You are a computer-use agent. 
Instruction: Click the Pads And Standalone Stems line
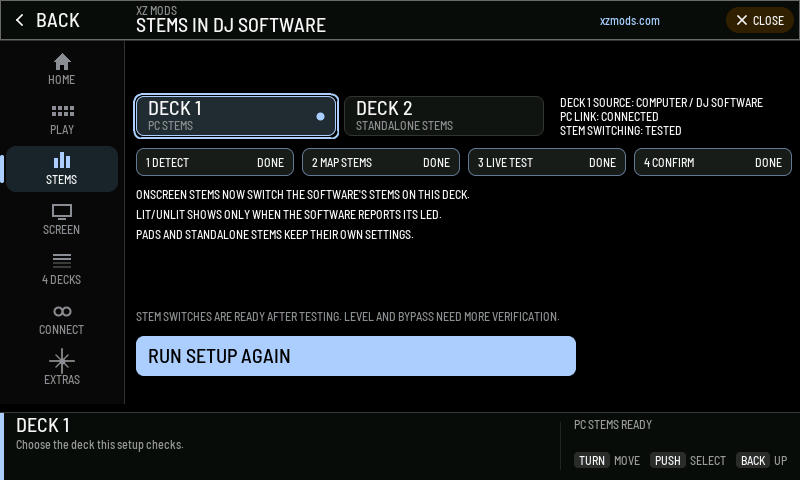coord(274,235)
